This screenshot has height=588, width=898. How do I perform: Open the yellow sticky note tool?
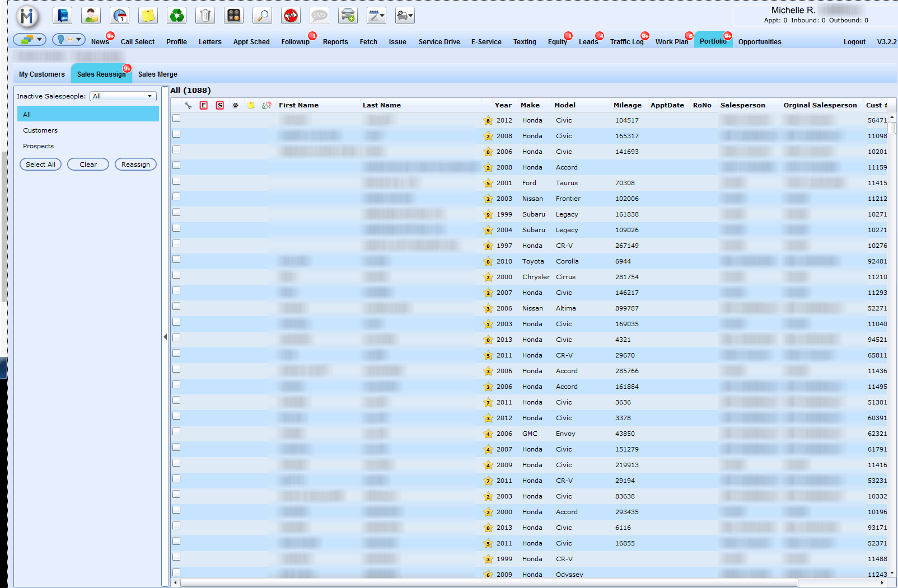148,16
